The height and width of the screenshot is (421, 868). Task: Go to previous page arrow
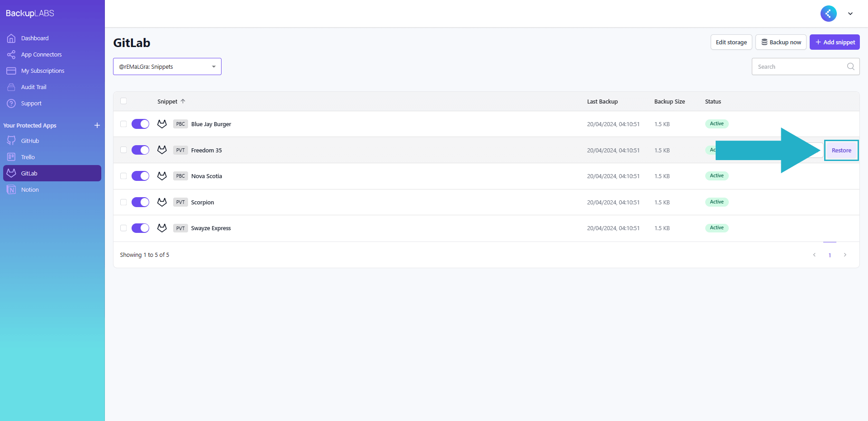coord(814,255)
